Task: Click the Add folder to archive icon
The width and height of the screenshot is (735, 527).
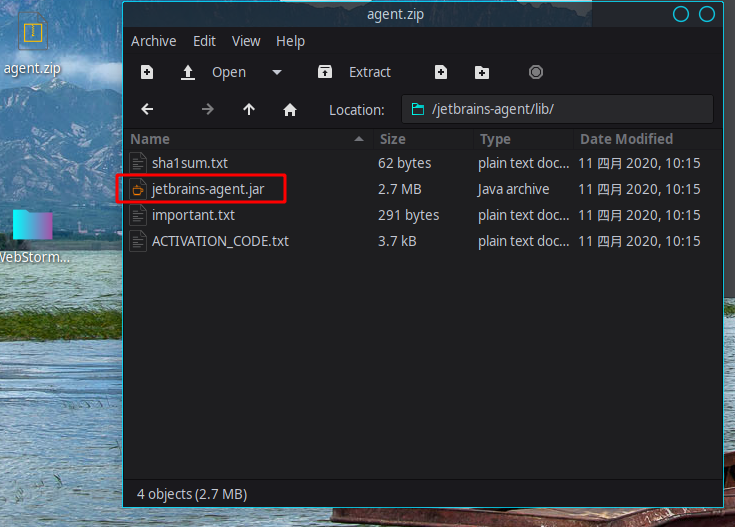Action: [482, 72]
